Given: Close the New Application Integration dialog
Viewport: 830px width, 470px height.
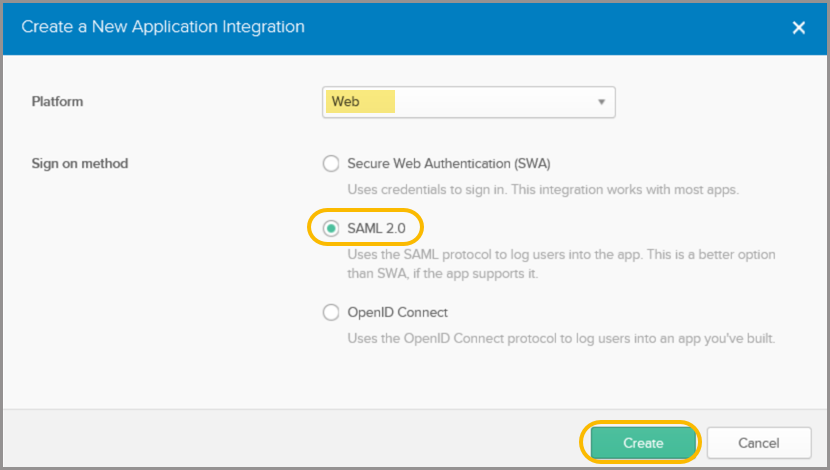Looking at the screenshot, I should [798, 28].
